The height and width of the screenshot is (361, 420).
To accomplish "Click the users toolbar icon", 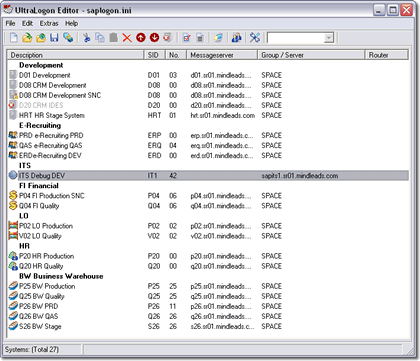I will click(x=237, y=38).
